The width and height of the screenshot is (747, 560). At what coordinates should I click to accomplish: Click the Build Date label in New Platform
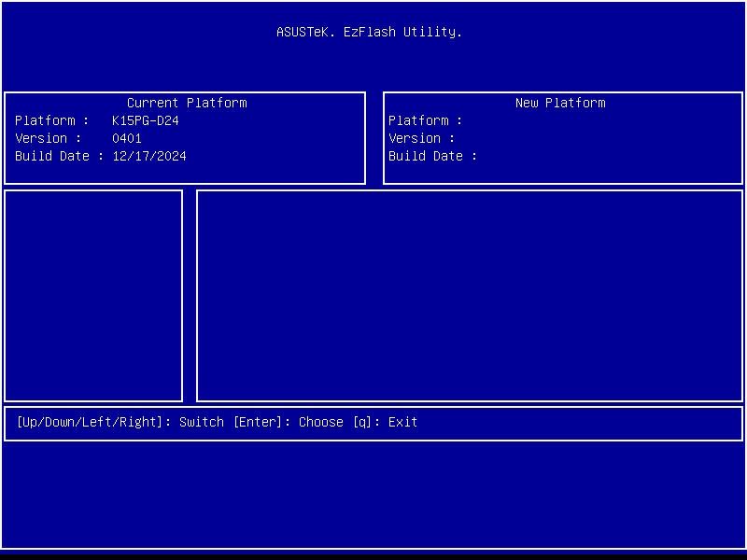click(432, 156)
